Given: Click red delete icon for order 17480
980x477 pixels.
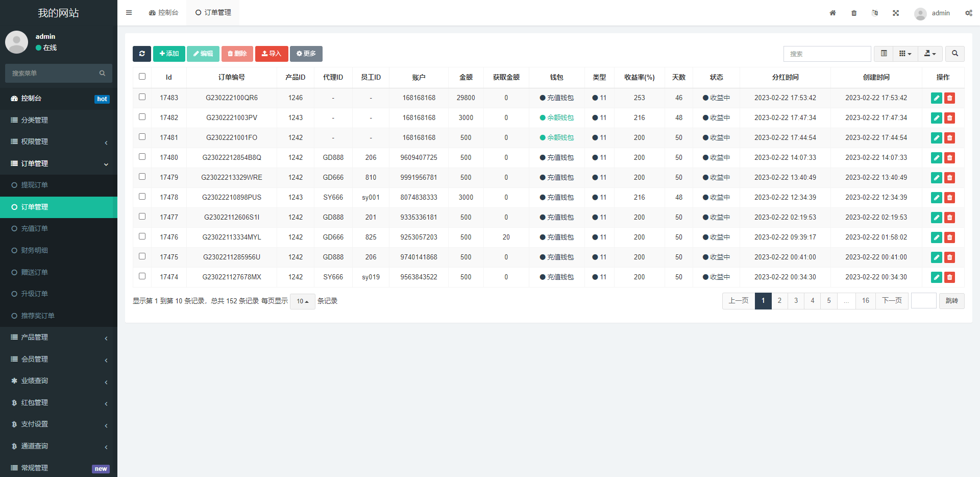Looking at the screenshot, I should click(x=949, y=158).
